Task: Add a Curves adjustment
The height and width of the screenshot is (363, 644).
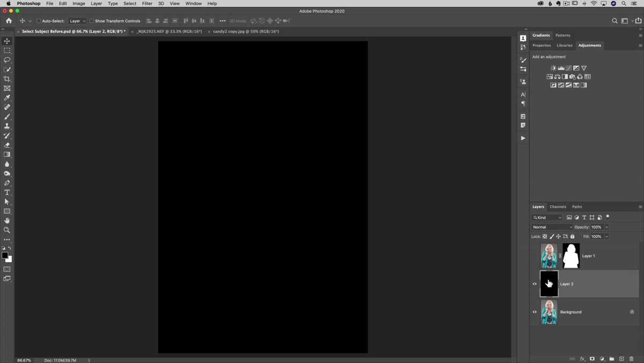Action: [x=568, y=68]
